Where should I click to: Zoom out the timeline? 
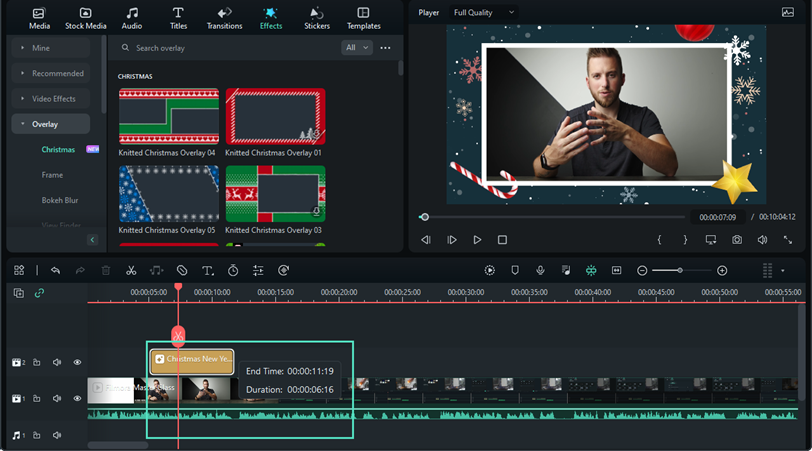coord(642,270)
